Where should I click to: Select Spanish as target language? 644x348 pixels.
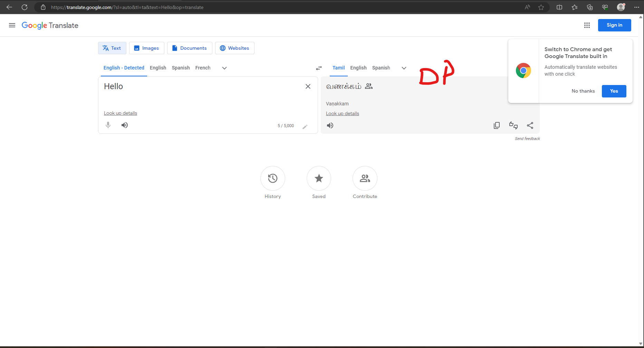tap(381, 68)
